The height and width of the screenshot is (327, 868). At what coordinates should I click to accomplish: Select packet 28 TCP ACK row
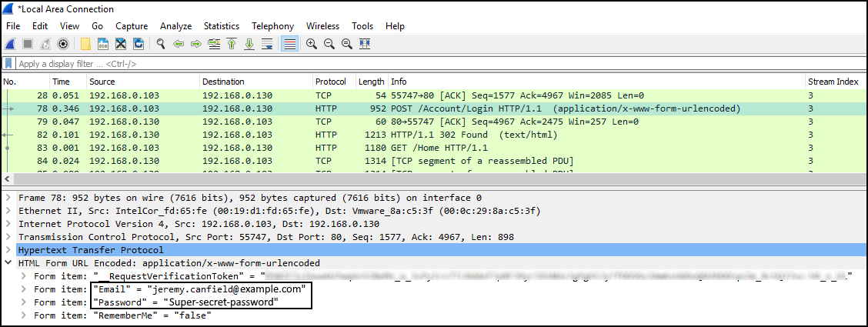tap(433, 95)
